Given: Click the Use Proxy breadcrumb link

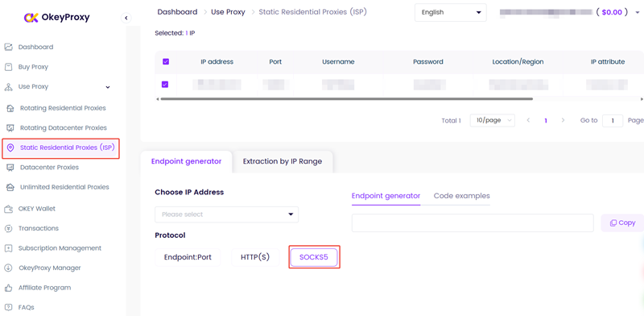Looking at the screenshot, I should point(228,12).
